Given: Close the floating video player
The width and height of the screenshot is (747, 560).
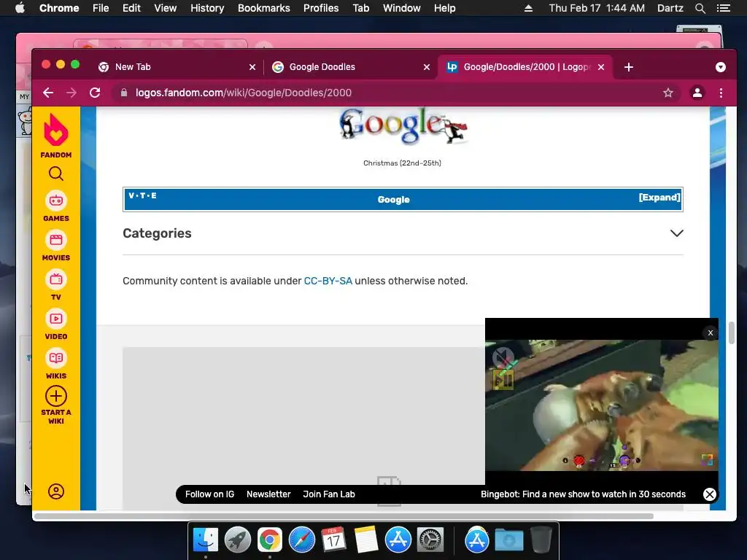Looking at the screenshot, I should pos(711,332).
